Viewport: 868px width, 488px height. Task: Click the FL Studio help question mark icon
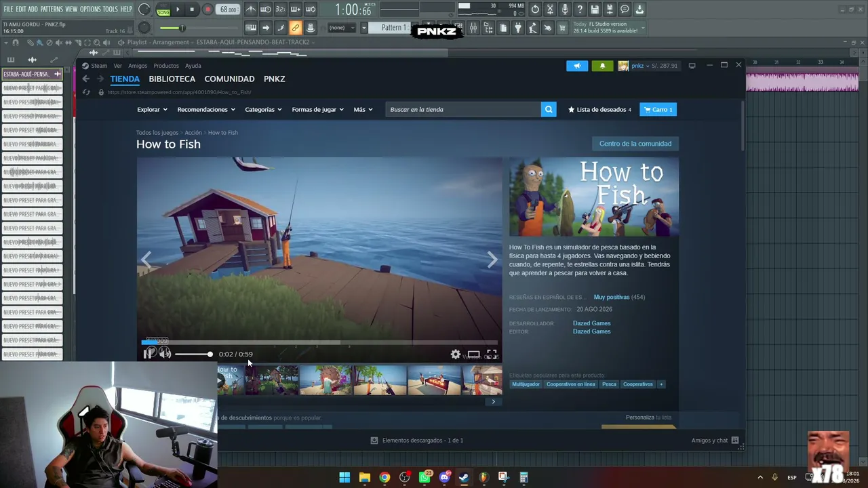click(580, 9)
